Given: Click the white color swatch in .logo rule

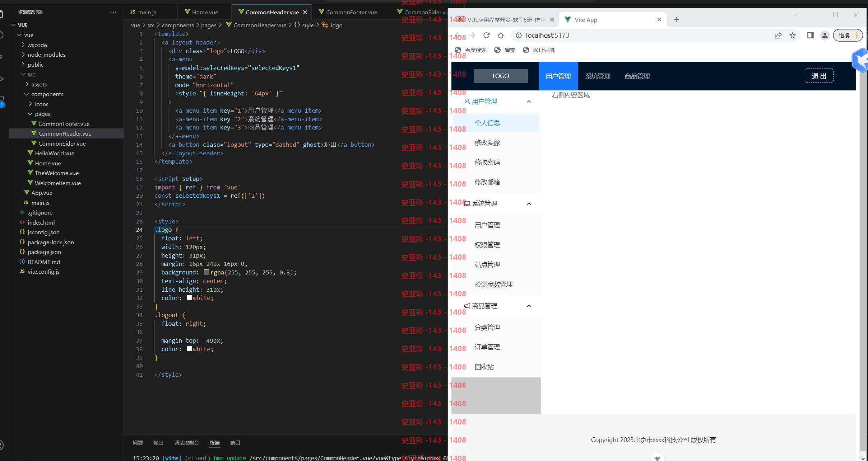Looking at the screenshot, I should click(189, 298).
